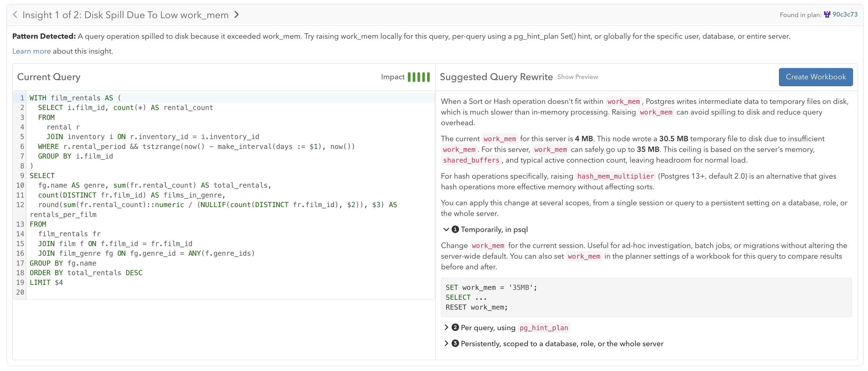868x371 pixels.
Task: Click 'GROUP BY i.film_id' query line
Action: [x=75, y=156]
